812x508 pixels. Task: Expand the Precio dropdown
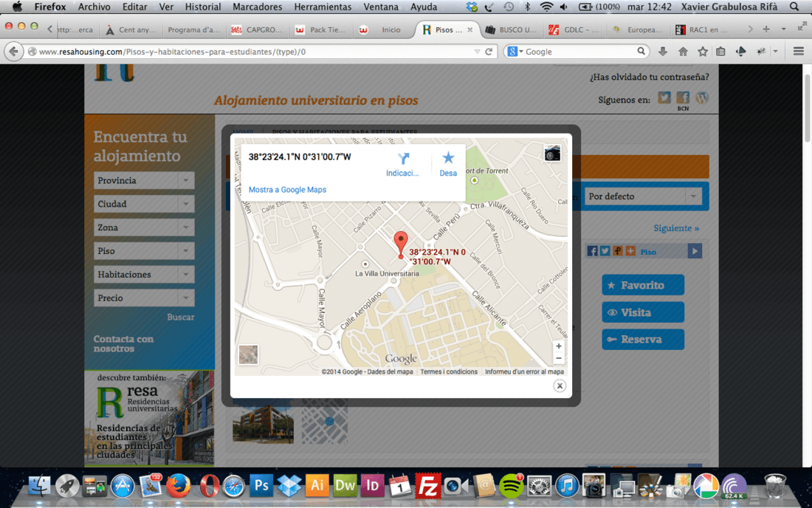144,298
